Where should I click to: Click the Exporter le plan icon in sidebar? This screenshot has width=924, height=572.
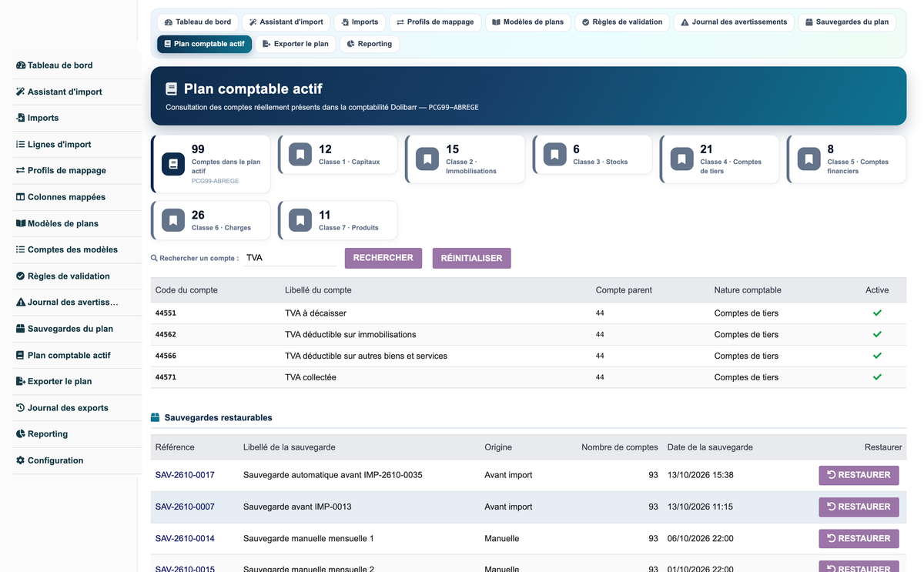(x=21, y=381)
